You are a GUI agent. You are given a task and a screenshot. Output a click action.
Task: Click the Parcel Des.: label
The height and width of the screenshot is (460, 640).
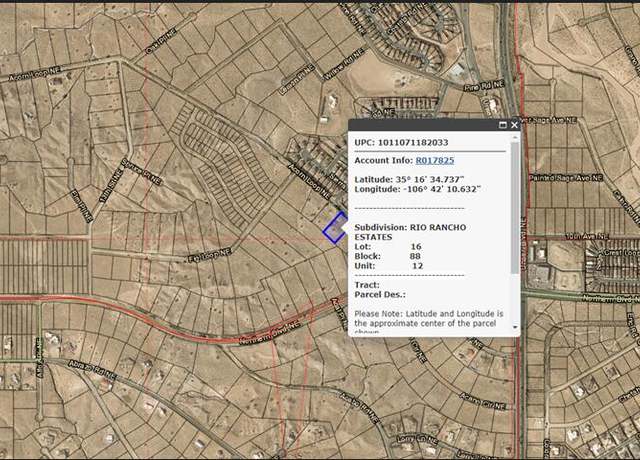(380, 295)
